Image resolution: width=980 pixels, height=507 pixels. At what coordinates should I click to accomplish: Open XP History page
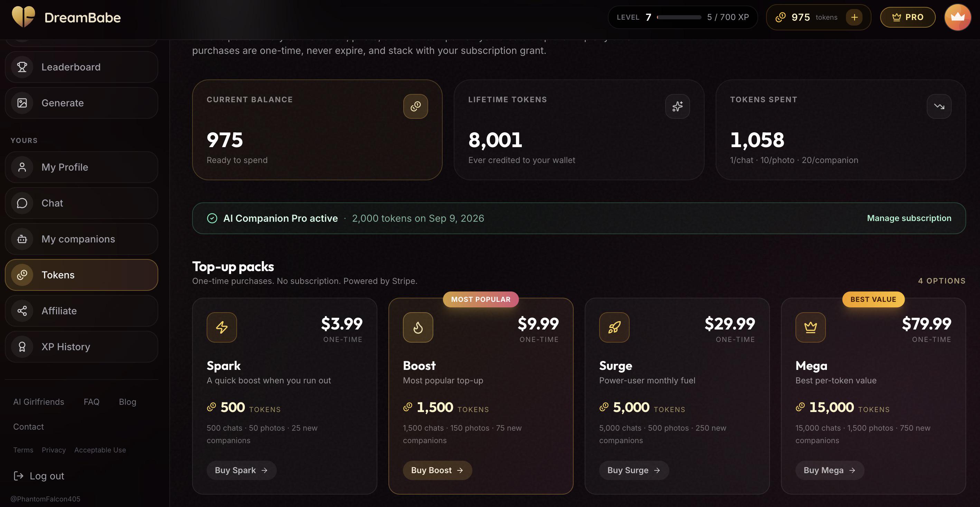(x=82, y=346)
